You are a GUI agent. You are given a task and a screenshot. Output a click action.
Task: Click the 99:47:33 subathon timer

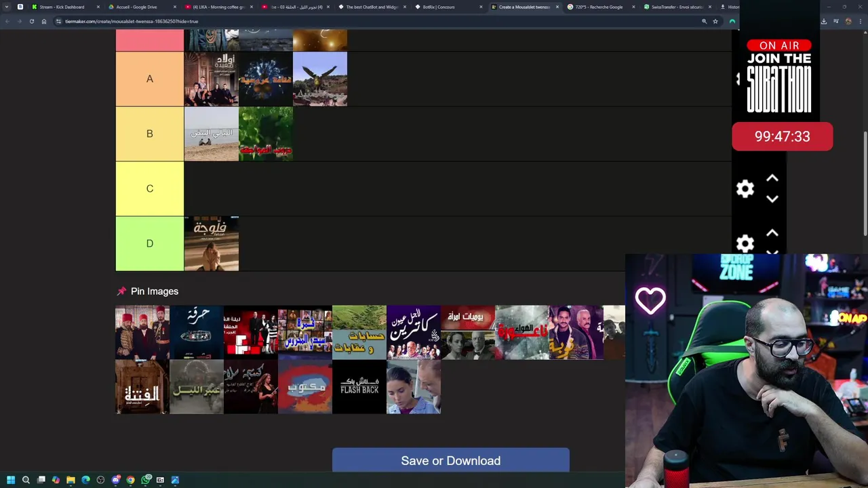(x=782, y=136)
